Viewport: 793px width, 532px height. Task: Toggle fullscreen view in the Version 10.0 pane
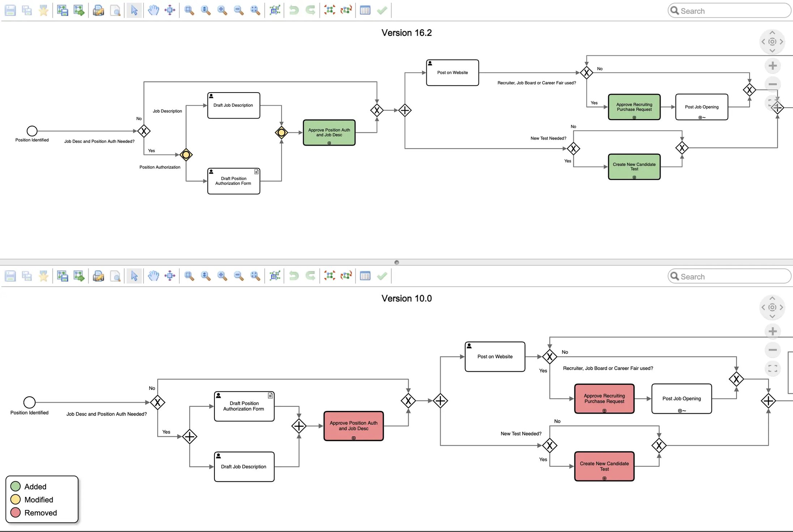tap(773, 368)
